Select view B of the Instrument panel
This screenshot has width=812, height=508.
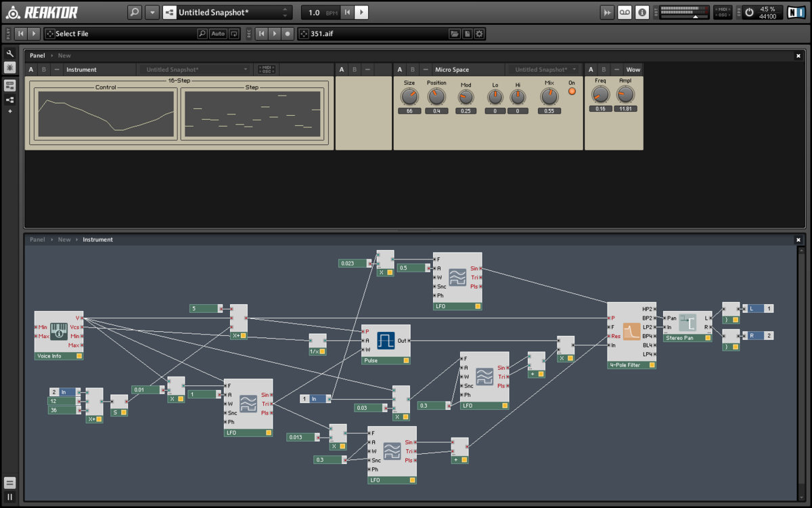(x=44, y=70)
